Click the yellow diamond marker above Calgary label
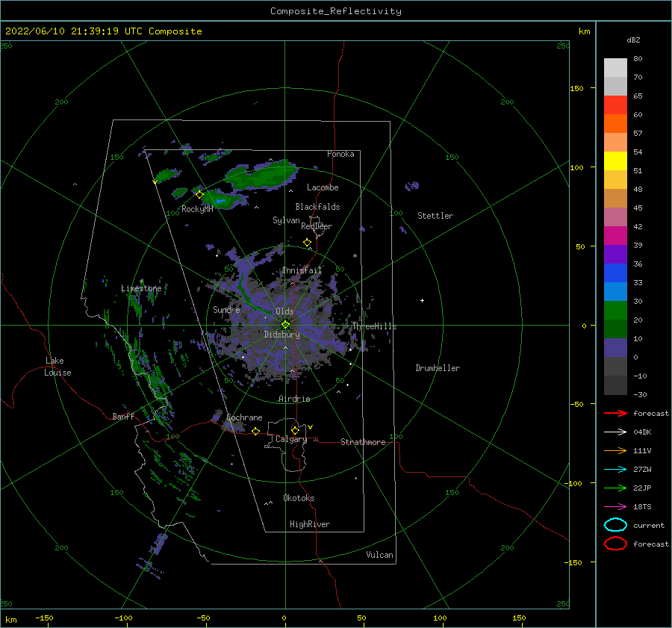Screen dimensions: 672x628 click(295, 430)
